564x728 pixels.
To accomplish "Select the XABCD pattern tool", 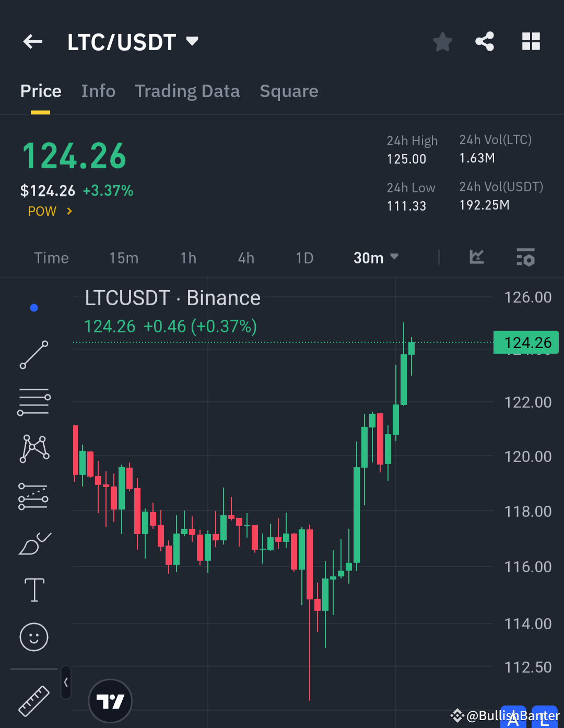I will pyautogui.click(x=34, y=448).
